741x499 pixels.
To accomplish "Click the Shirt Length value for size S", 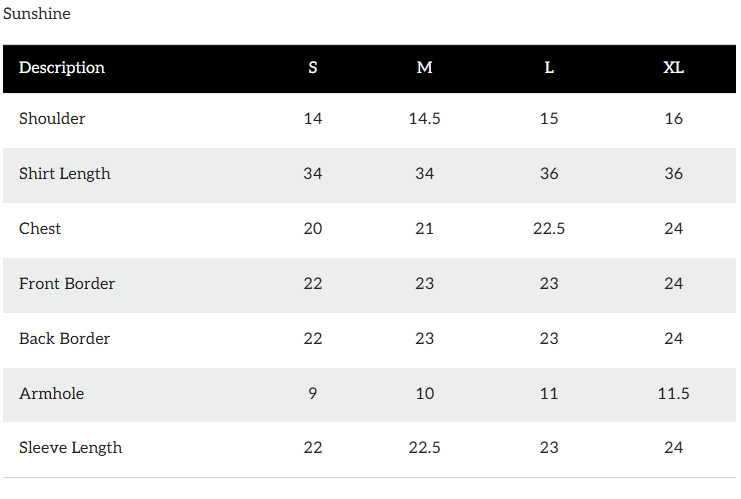I will pyautogui.click(x=313, y=174).
